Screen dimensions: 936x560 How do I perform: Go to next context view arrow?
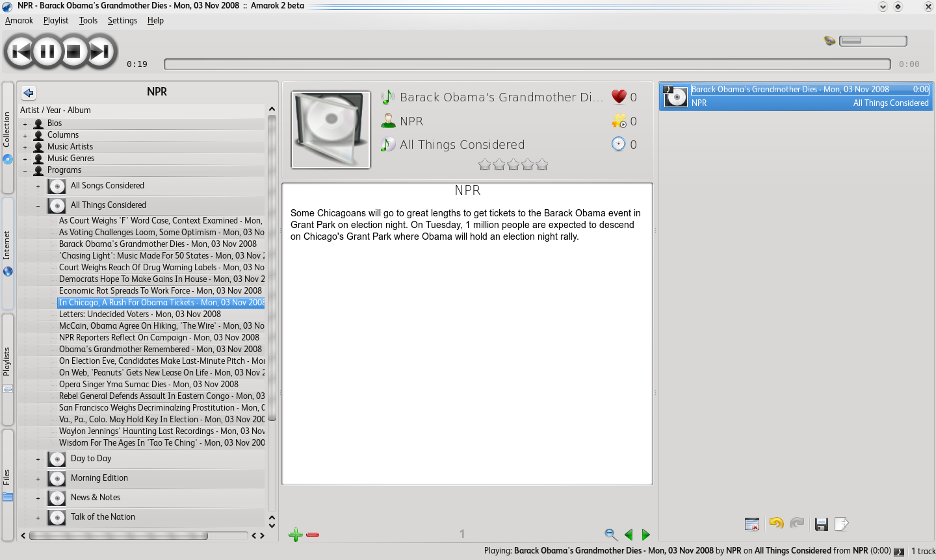[x=645, y=535]
